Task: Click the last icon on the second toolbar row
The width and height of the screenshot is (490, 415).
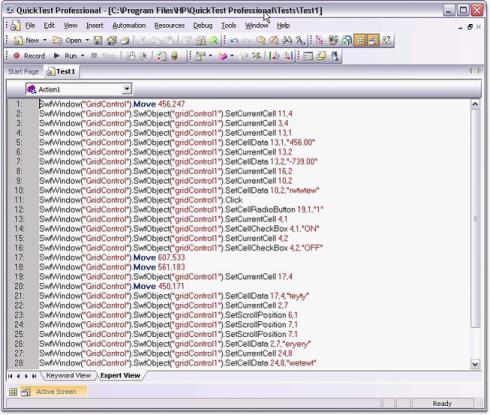Action: [x=335, y=56]
